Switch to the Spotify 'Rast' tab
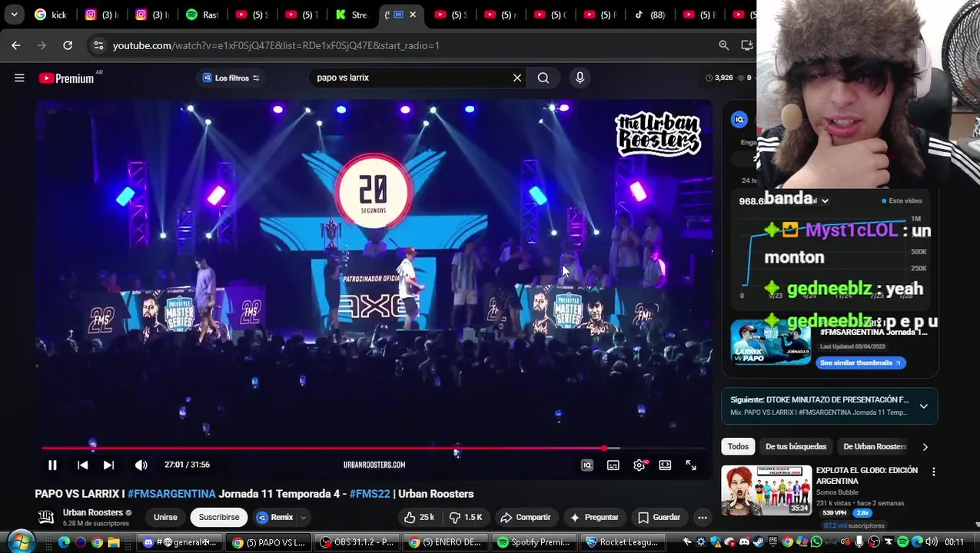The width and height of the screenshot is (980, 553). [202, 15]
